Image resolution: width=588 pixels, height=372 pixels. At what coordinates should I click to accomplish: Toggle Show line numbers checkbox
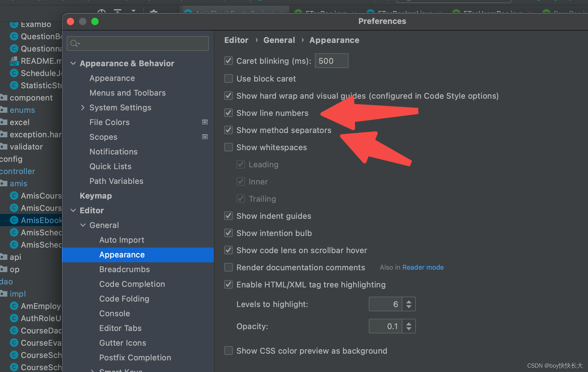click(x=228, y=113)
